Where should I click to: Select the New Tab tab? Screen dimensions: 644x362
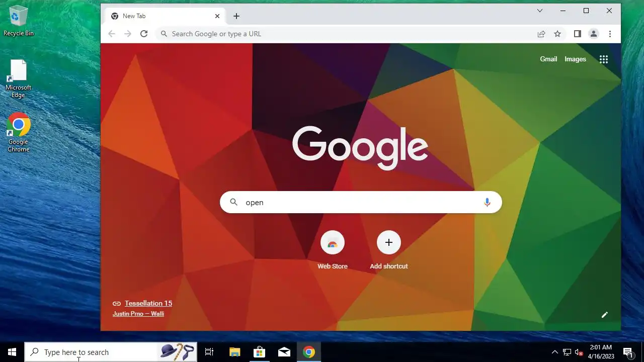tap(165, 16)
